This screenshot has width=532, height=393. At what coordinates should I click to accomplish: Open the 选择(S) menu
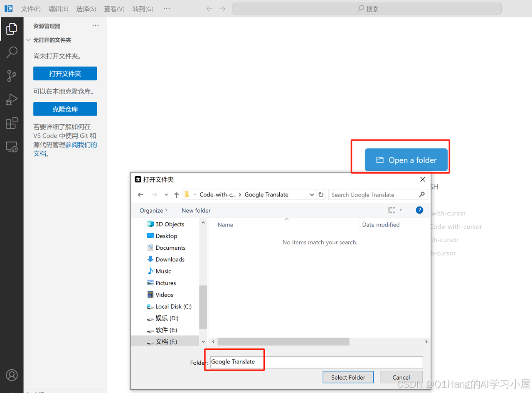[86, 9]
